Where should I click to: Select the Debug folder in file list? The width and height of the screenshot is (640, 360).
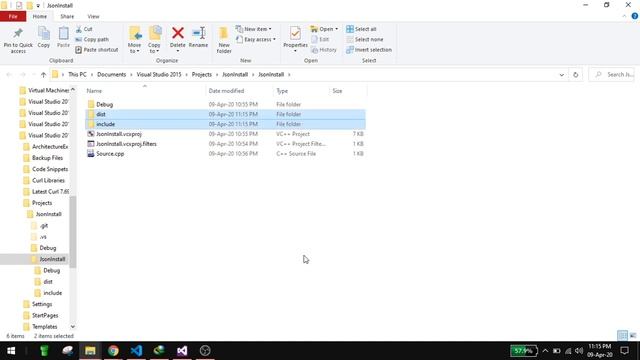pos(225,104)
